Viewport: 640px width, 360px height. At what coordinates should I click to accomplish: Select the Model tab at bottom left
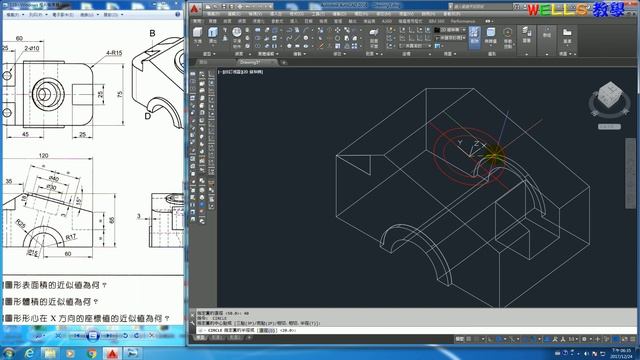200,338
